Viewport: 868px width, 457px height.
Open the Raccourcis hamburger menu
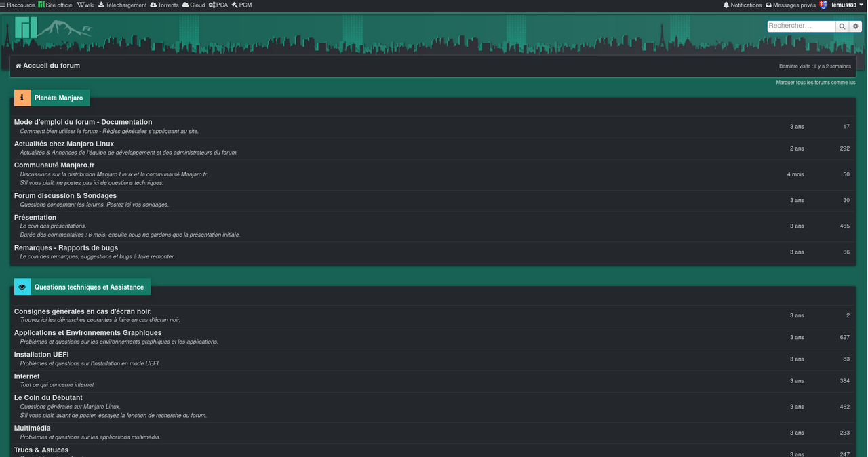pos(18,5)
